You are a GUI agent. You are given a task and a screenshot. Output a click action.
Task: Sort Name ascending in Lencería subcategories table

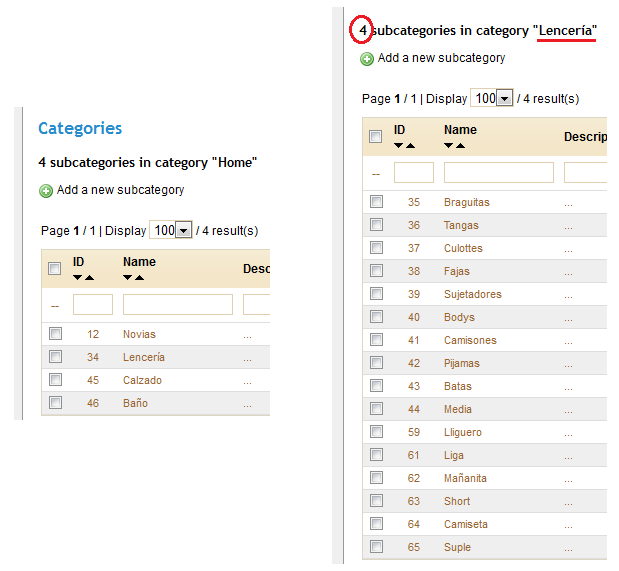tap(460, 145)
